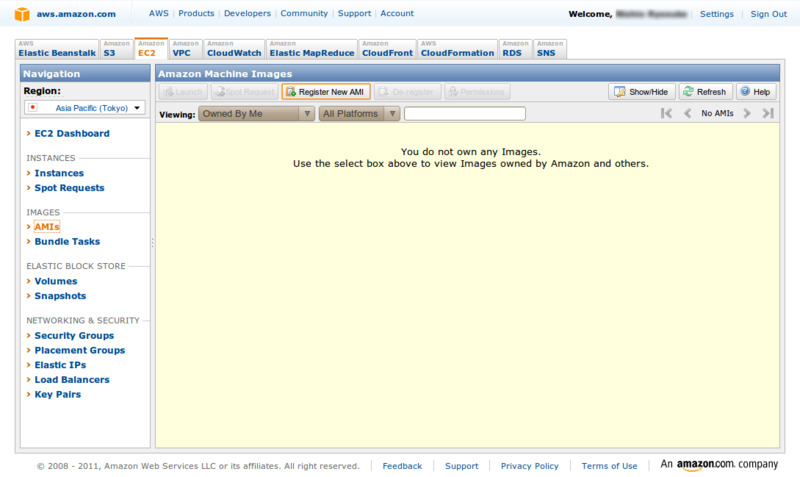Open Snapshots in navigation

pyautogui.click(x=60, y=296)
